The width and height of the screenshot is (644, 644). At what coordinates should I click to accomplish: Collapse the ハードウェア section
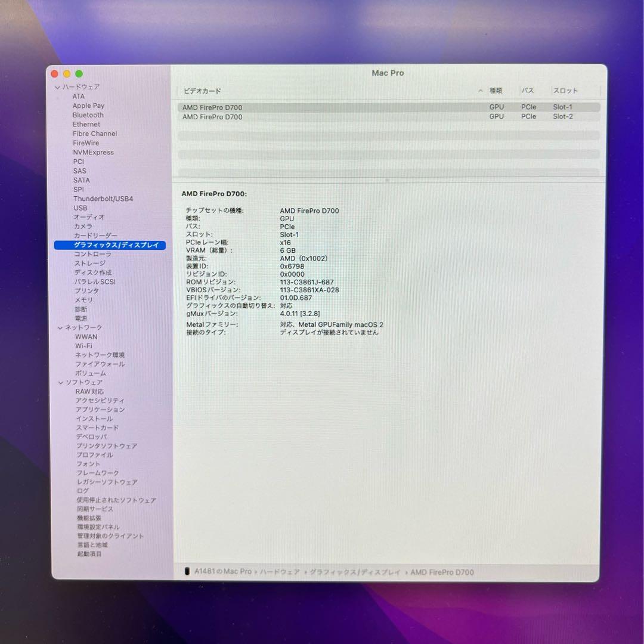pyautogui.click(x=57, y=88)
